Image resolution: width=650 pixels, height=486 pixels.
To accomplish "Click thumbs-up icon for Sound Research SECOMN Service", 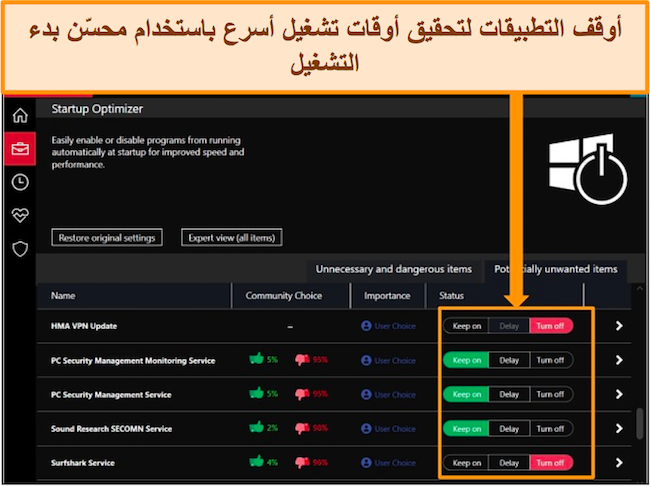I will (257, 427).
